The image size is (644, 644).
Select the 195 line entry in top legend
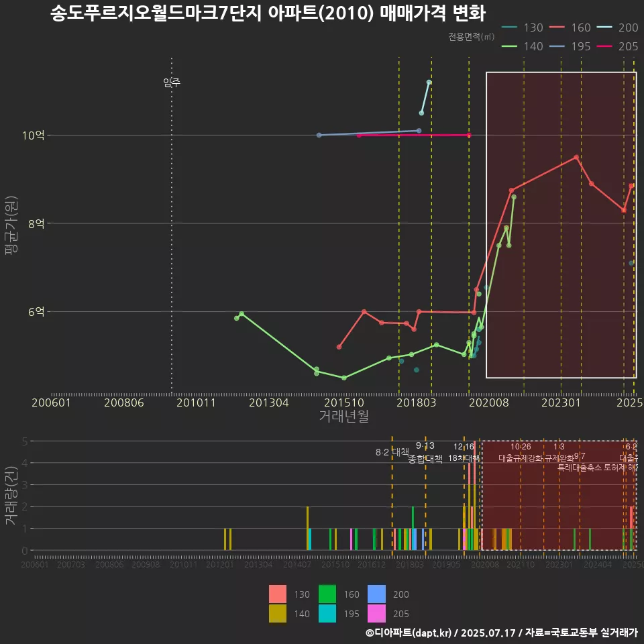point(570,46)
